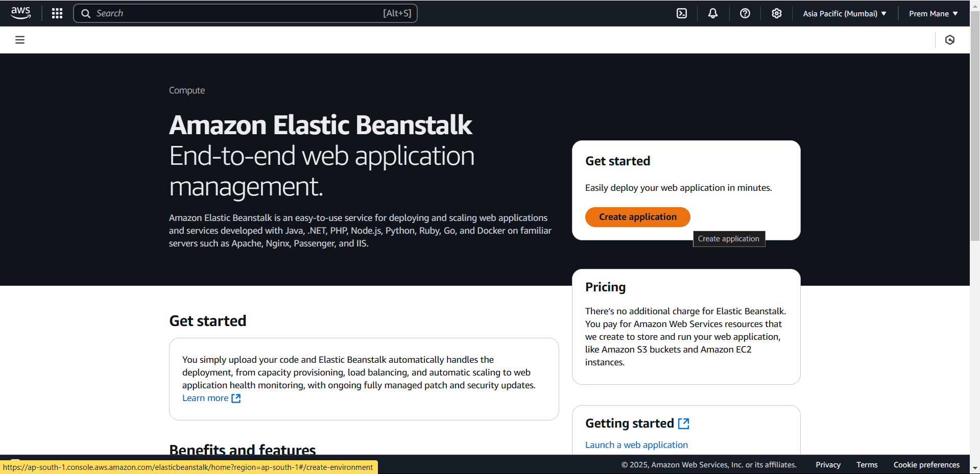Screen dimensions: 980x474
Task: Open the Prem Mane account dropdown
Action: tap(934, 13)
